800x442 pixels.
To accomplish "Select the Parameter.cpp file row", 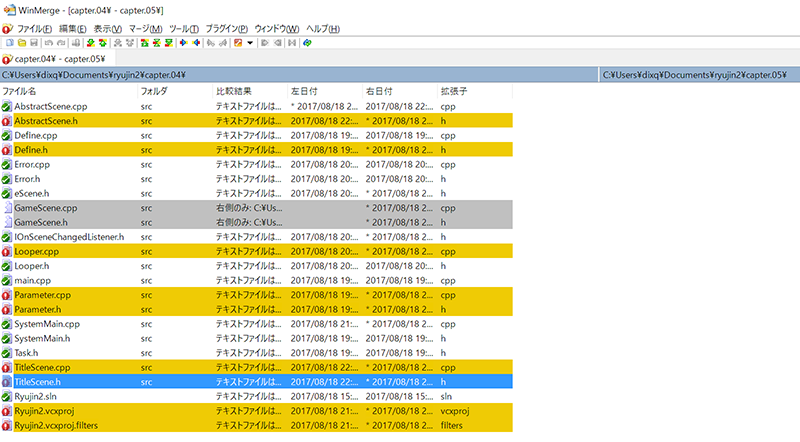I will (x=256, y=294).
